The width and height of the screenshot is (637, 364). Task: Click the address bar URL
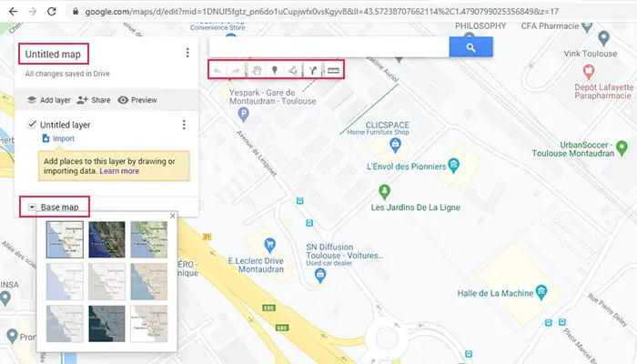pyautogui.click(x=322, y=12)
